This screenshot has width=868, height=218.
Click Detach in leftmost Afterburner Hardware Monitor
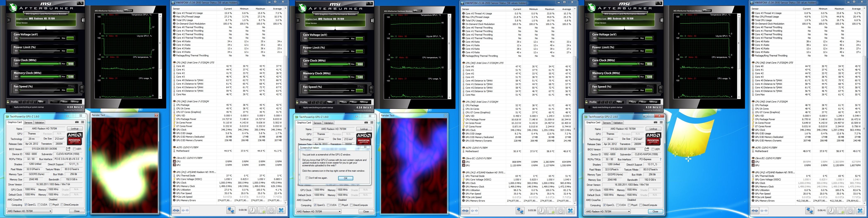128,10
